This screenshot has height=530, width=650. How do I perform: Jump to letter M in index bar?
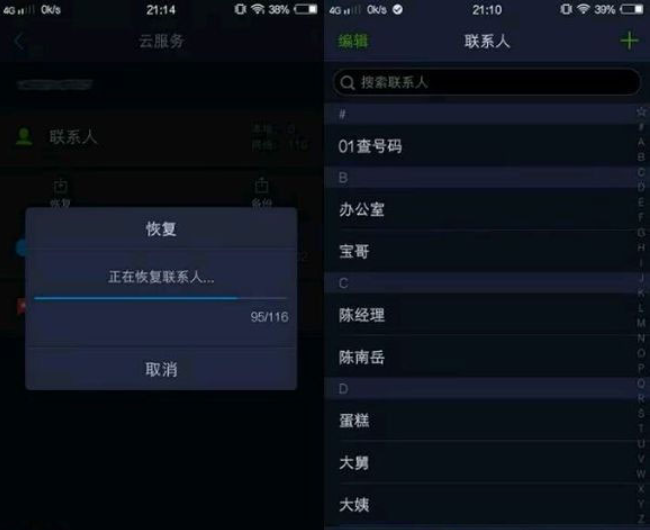tap(641, 323)
